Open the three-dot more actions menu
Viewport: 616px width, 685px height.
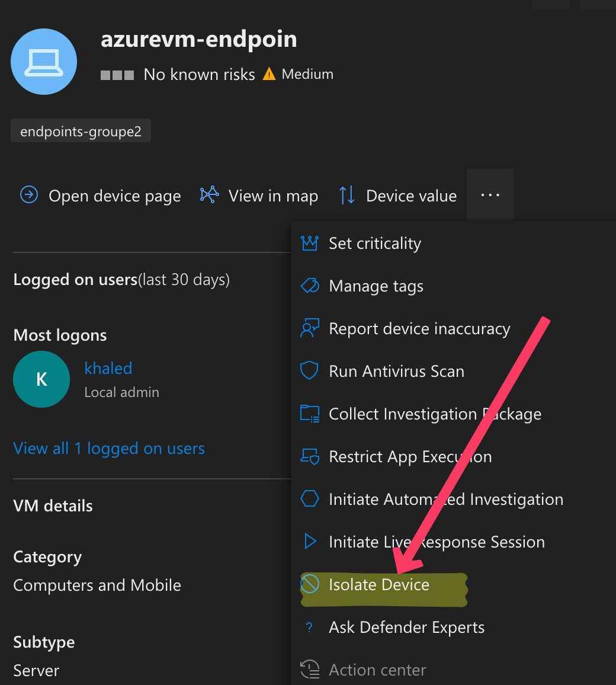click(x=490, y=196)
